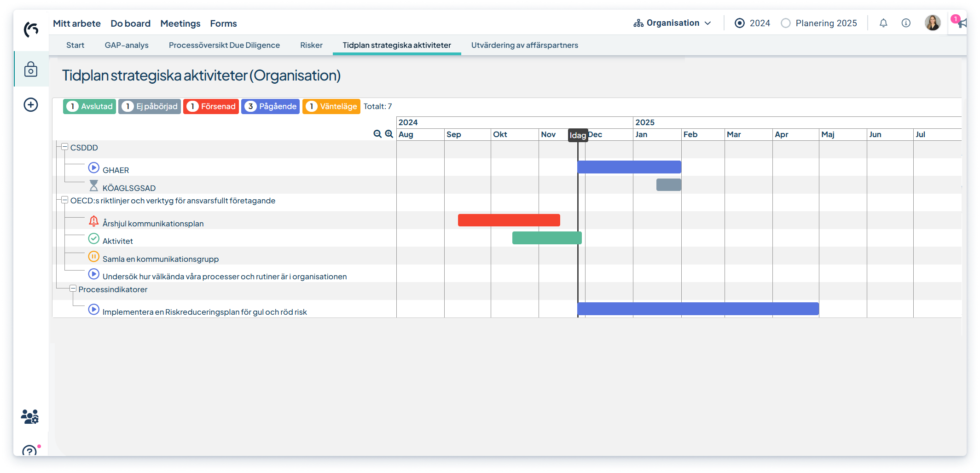The image size is (980, 473).
Task: Open the Årshjul kommunikationsplan activity
Action: point(153,224)
